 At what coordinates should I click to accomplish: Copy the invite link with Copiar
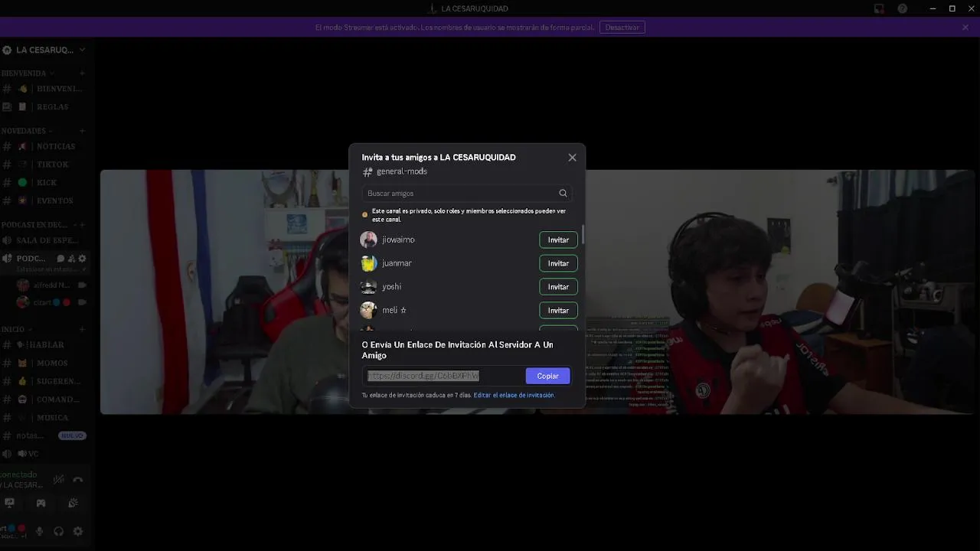(547, 376)
